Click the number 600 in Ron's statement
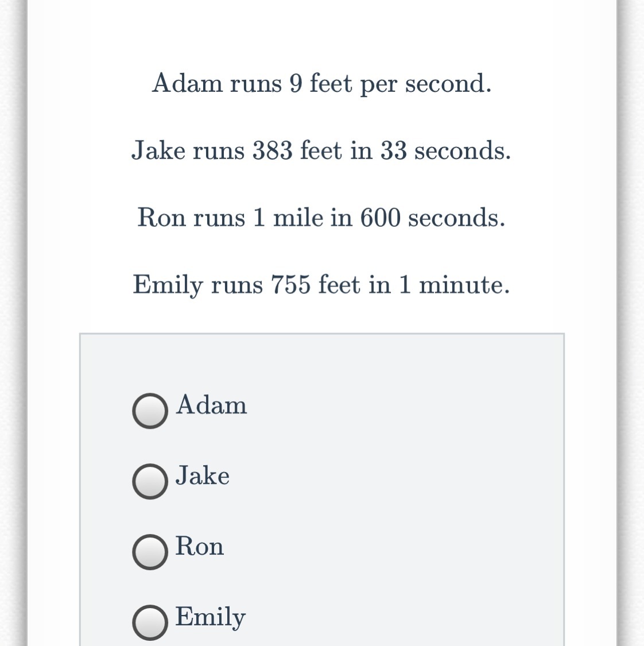 pyautogui.click(x=380, y=218)
